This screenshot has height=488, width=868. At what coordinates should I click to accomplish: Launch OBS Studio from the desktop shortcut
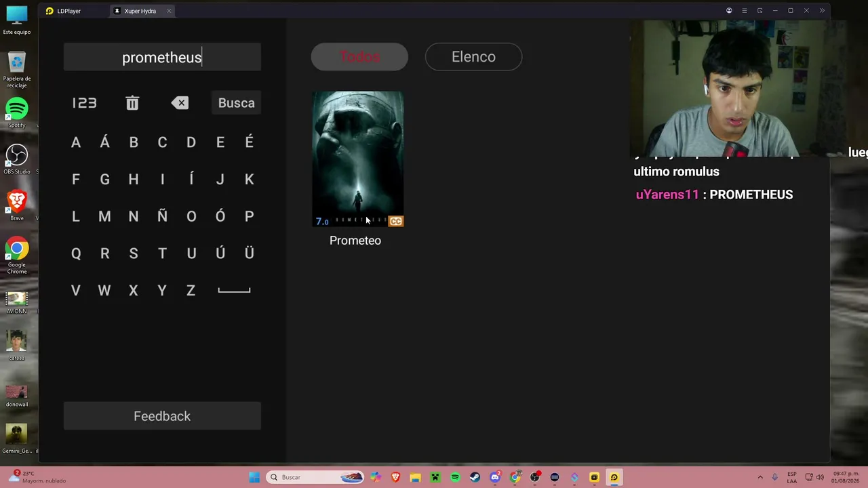click(x=17, y=160)
